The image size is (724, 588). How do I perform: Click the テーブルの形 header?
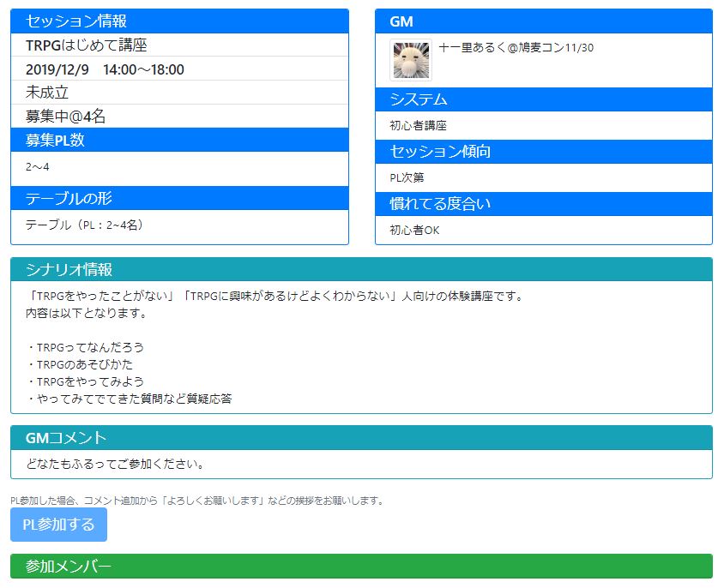179,198
